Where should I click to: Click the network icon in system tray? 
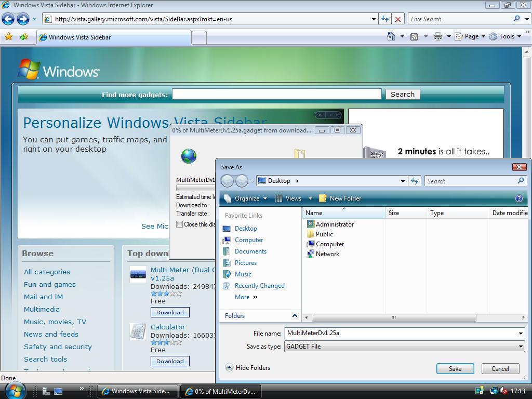tap(494, 391)
